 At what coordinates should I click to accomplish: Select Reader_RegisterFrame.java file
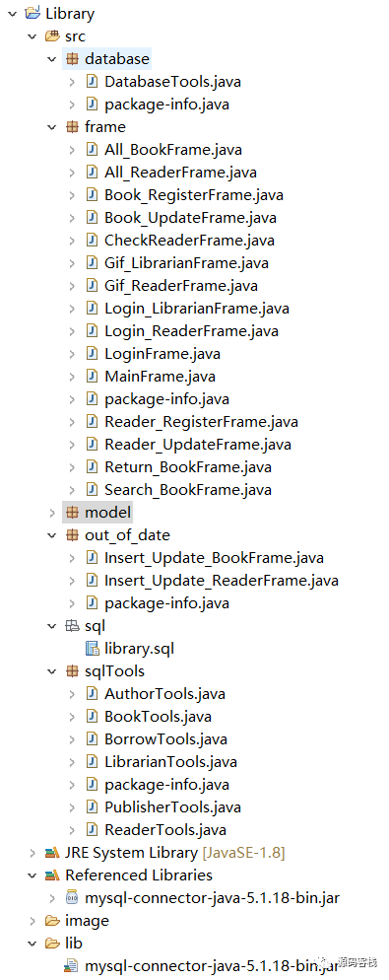point(201,422)
